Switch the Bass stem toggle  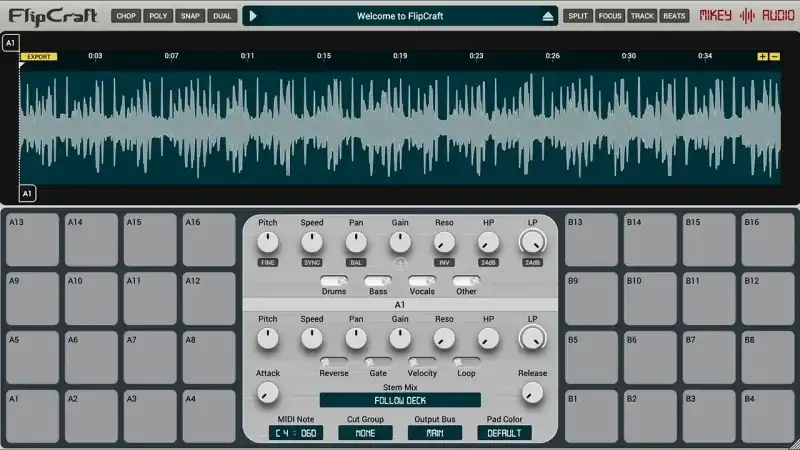(x=378, y=281)
